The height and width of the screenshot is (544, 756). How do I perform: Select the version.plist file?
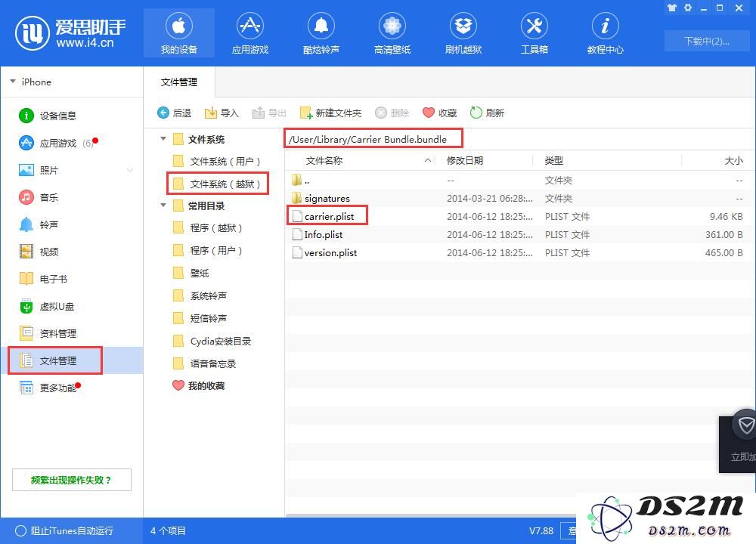(x=519, y=252)
